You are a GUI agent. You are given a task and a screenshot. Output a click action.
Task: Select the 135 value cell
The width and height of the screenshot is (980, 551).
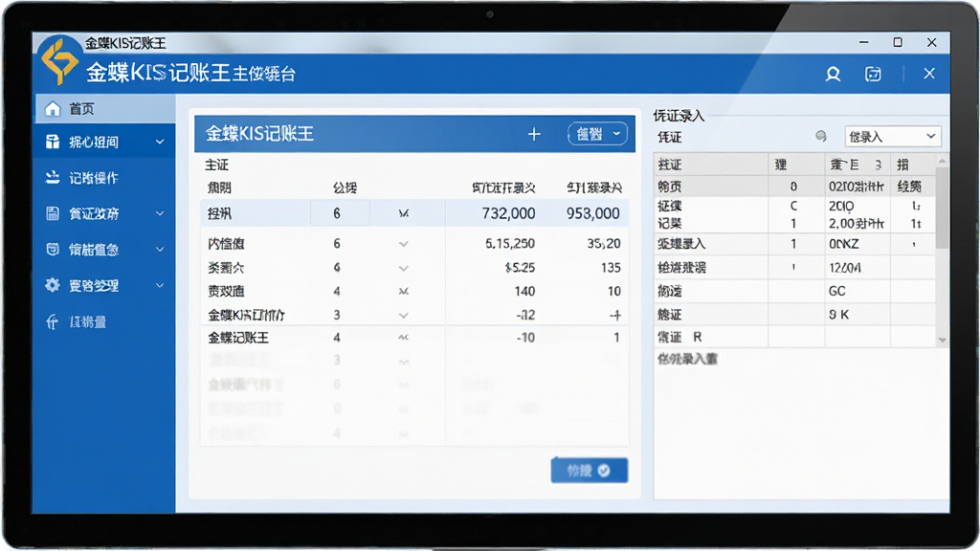(611, 268)
